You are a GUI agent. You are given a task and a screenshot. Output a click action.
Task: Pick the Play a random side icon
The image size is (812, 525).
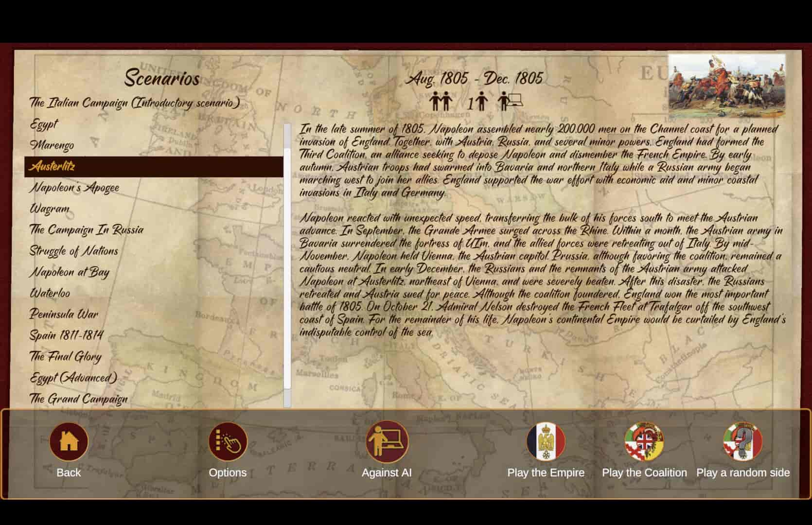pos(742,441)
